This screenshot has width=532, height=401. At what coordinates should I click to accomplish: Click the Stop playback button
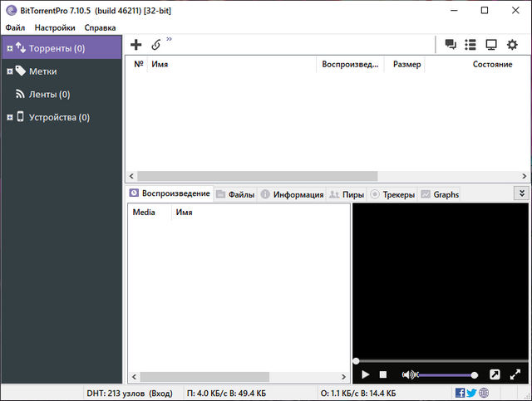383,374
